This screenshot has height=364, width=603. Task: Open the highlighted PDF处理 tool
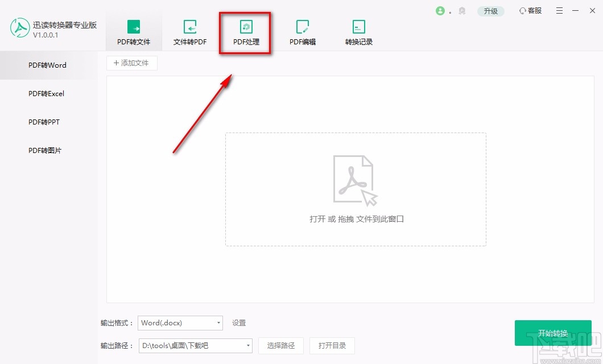coord(245,31)
